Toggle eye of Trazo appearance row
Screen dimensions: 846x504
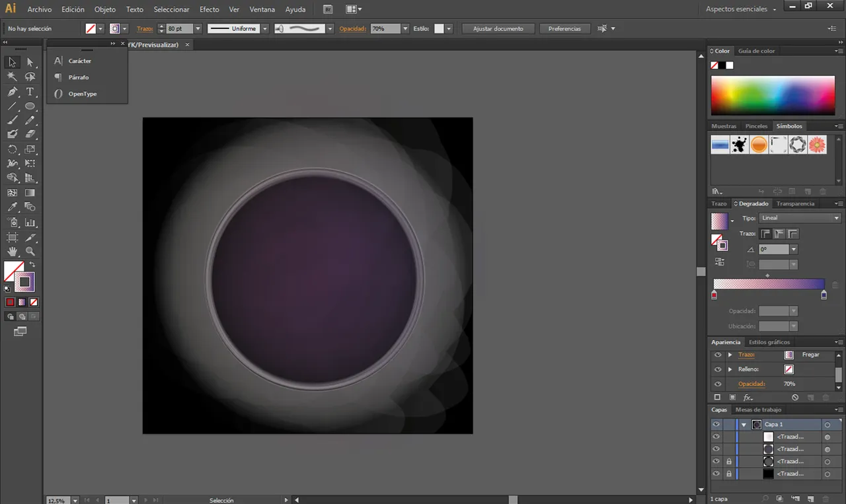coord(718,355)
